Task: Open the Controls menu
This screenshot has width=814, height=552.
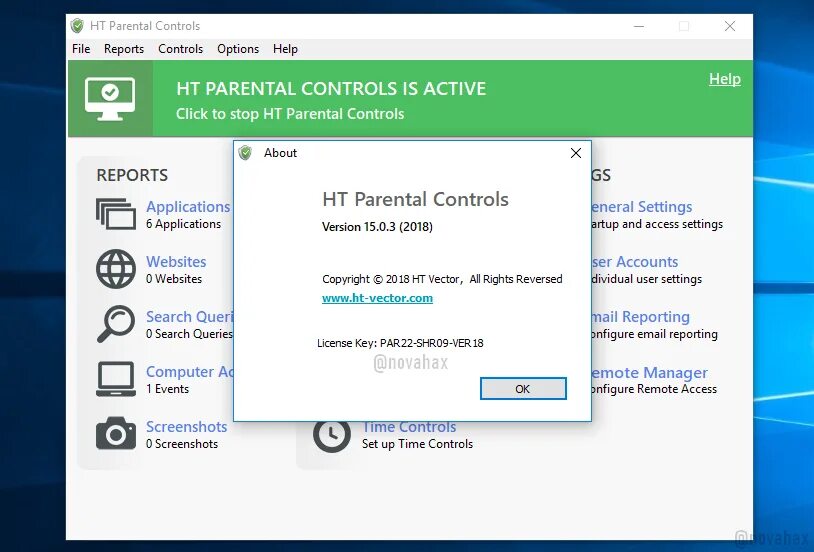Action: [180, 49]
